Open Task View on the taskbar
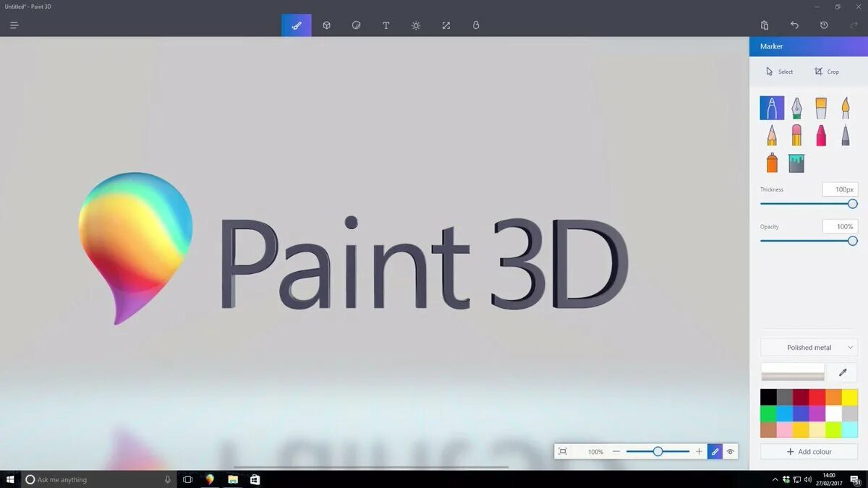The image size is (868, 488). tap(187, 479)
